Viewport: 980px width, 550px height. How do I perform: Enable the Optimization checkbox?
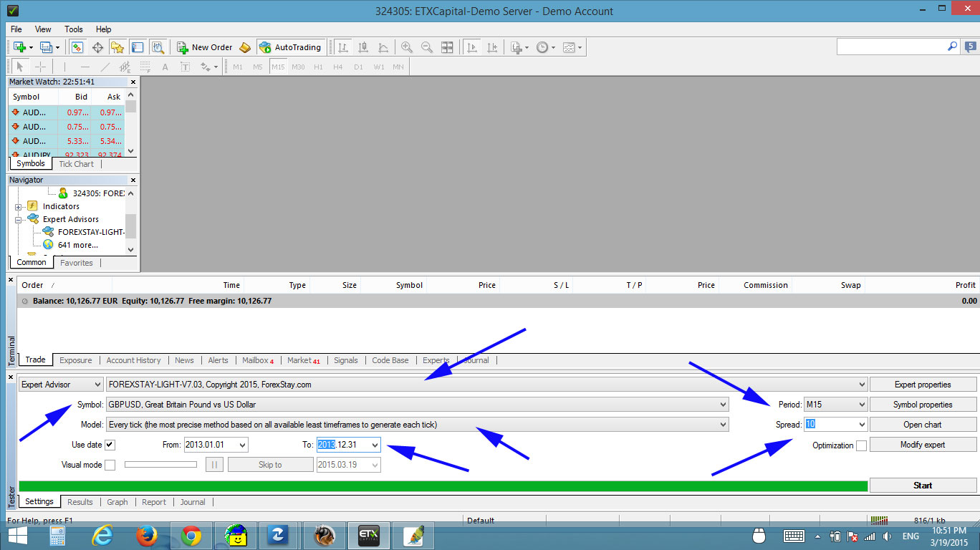tap(861, 445)
